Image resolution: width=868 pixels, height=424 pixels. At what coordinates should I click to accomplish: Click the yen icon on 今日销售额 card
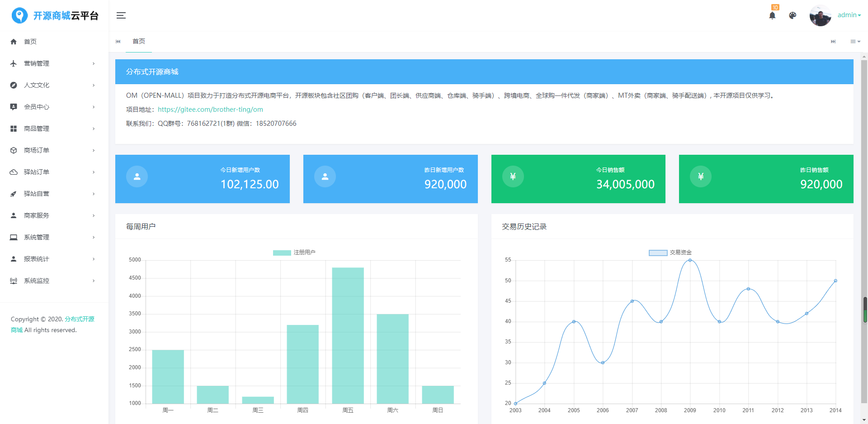513,176
